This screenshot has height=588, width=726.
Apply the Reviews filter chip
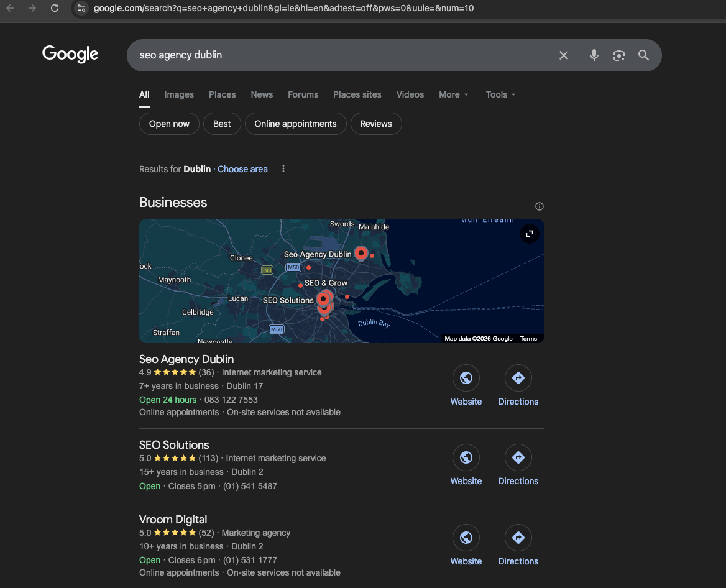(376, 124)
